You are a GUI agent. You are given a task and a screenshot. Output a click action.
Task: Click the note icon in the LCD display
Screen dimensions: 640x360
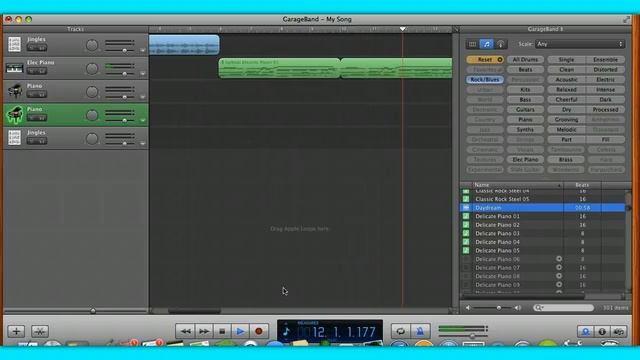[286, 331]
